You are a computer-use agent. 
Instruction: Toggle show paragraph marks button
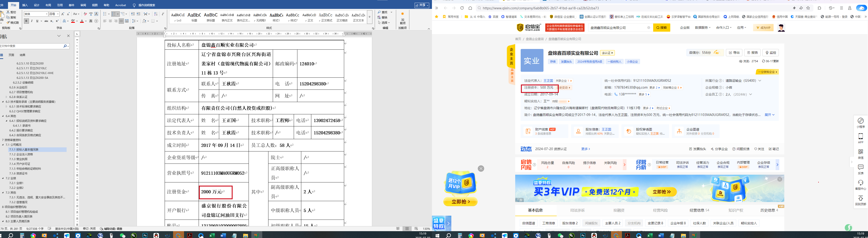coord(163,14)
